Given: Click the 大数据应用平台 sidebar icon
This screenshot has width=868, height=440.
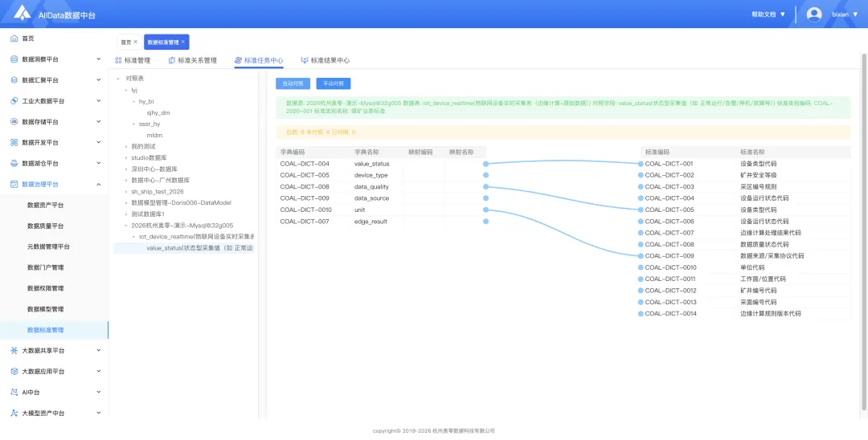Looking at the screenshot, I should pyautogui.click(x=14, y=372).
